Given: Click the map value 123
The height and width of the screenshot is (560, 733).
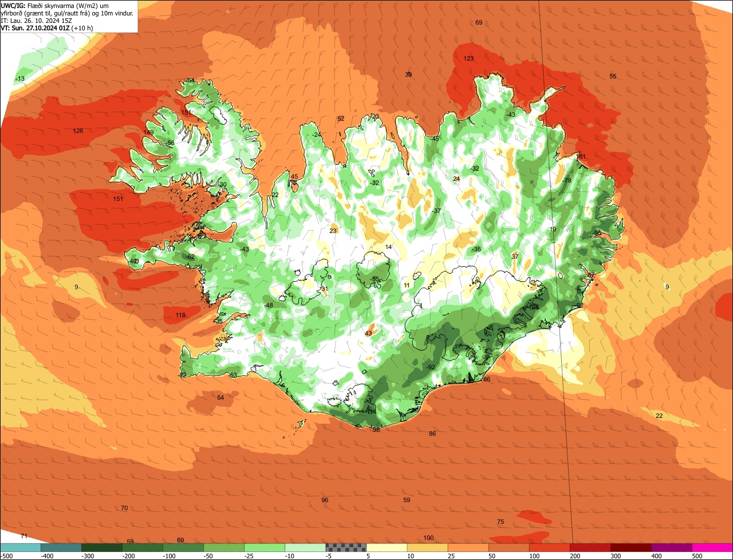Looking at the screenshot, I should 468,59.
